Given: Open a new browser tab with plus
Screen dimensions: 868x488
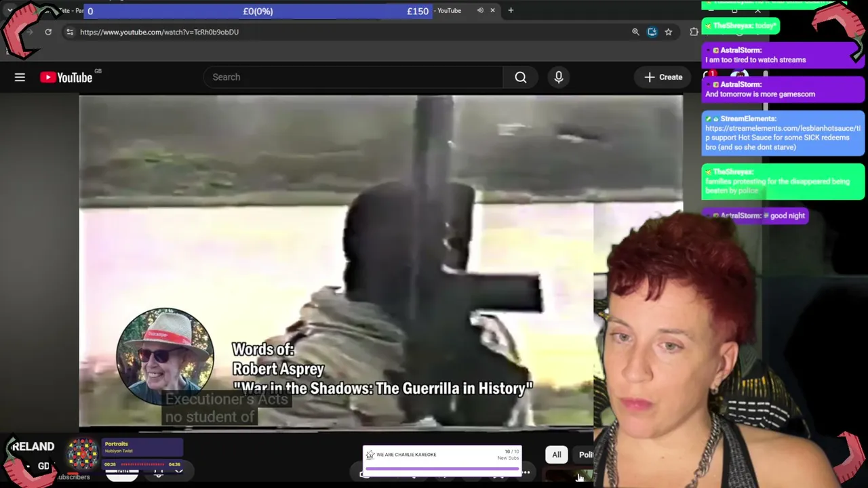Looking at the screenshot, I should 511,10.
